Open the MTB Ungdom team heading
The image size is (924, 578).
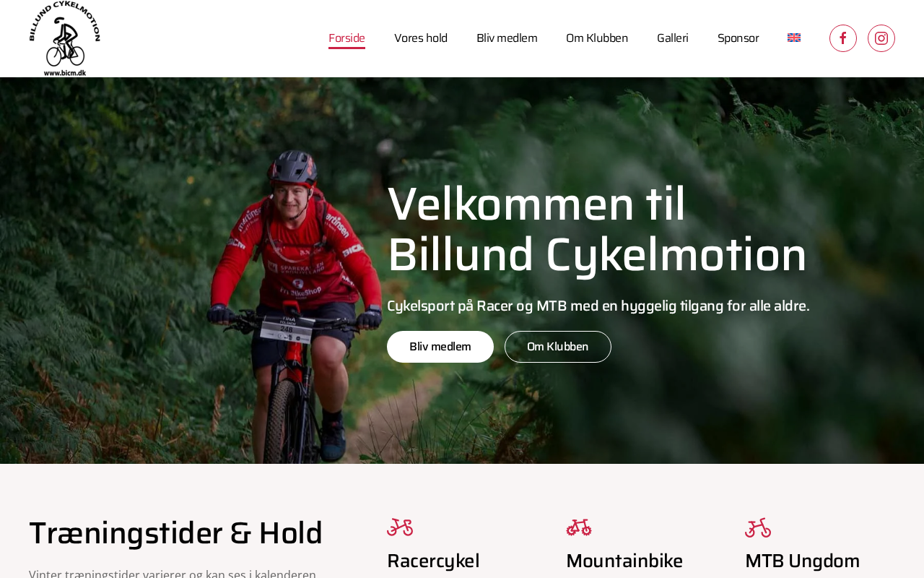point(802,561)
